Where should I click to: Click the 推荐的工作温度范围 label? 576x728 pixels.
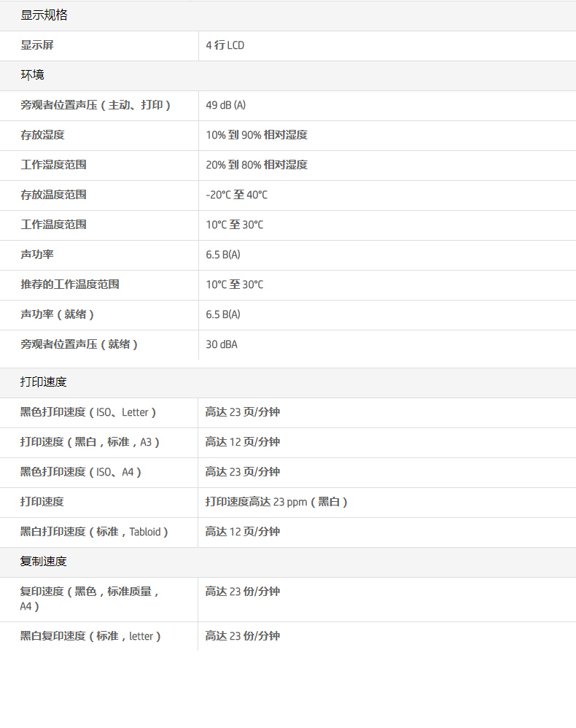point(69,284)
